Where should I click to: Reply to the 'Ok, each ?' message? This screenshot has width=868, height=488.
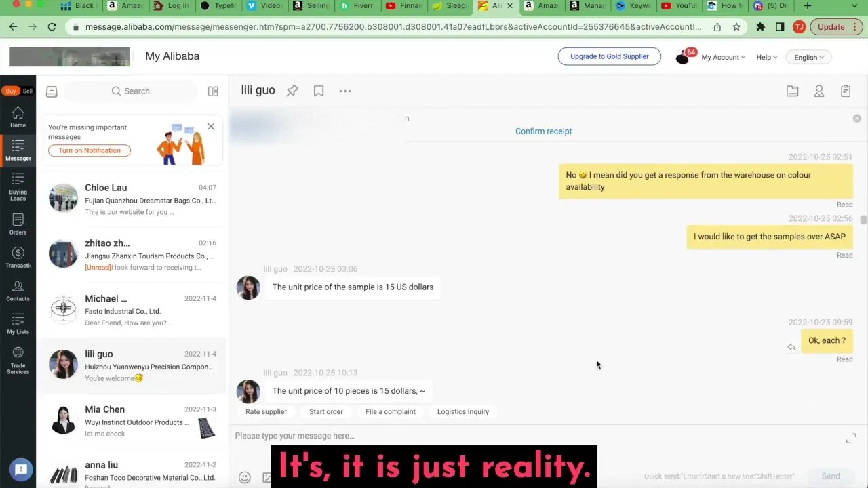pos(791,347)
